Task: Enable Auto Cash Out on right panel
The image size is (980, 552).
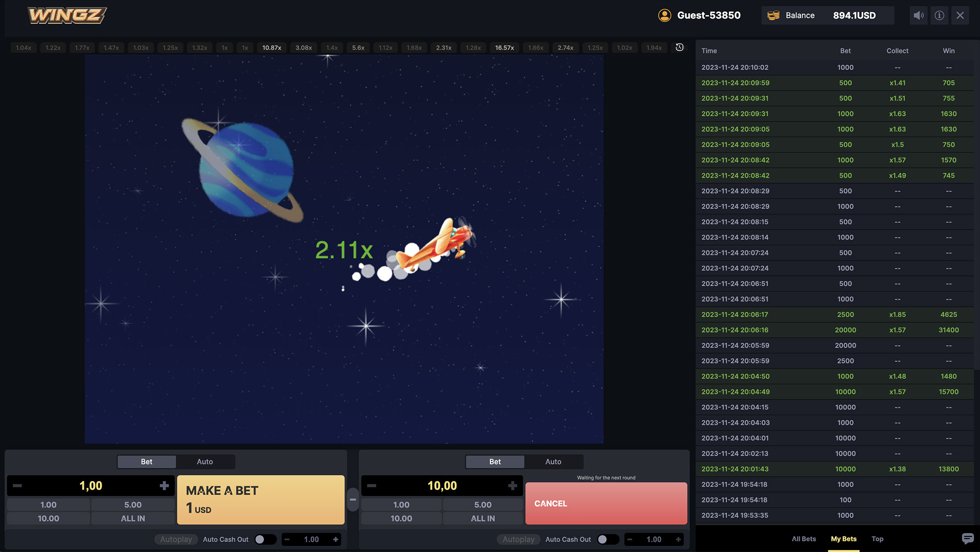Action: [607, 540]
